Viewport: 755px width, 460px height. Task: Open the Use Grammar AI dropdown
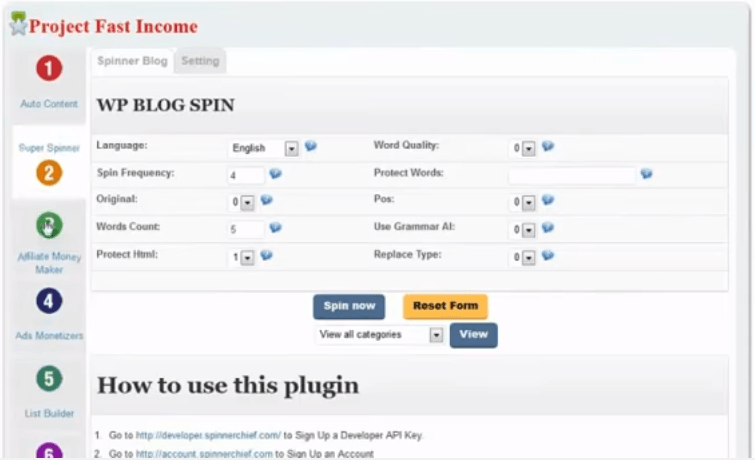(523, 230)
